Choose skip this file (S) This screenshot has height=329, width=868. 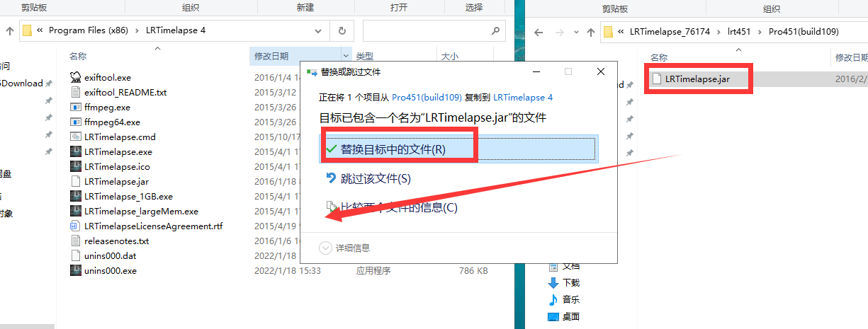[x=376, y=179]
